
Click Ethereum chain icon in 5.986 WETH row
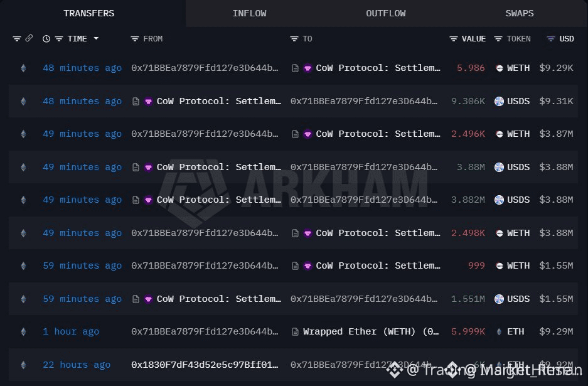23,68
